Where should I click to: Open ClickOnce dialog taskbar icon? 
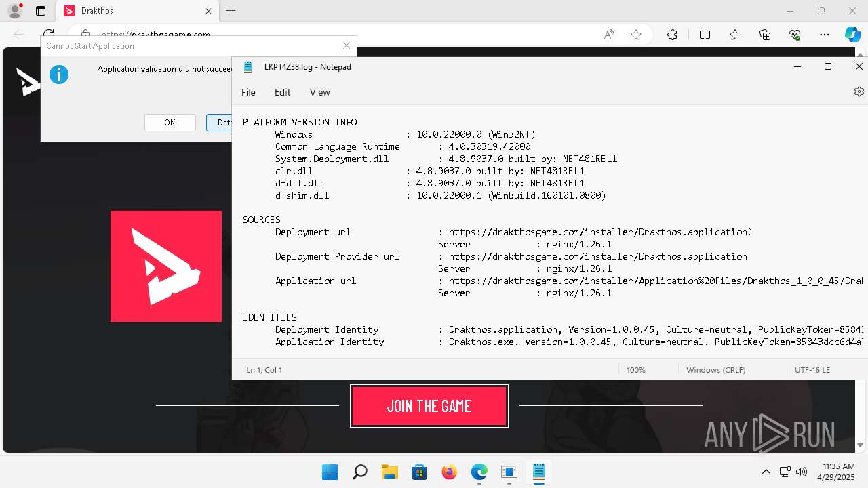(509, 472)
